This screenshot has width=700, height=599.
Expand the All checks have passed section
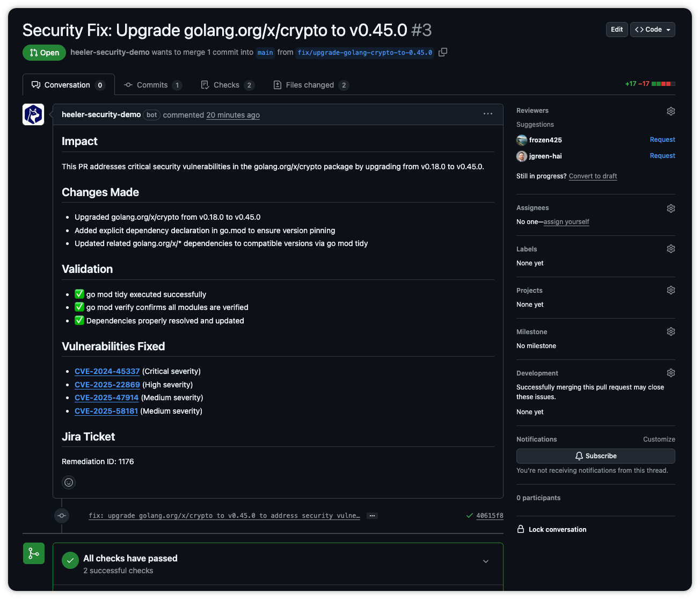point(485,561)
